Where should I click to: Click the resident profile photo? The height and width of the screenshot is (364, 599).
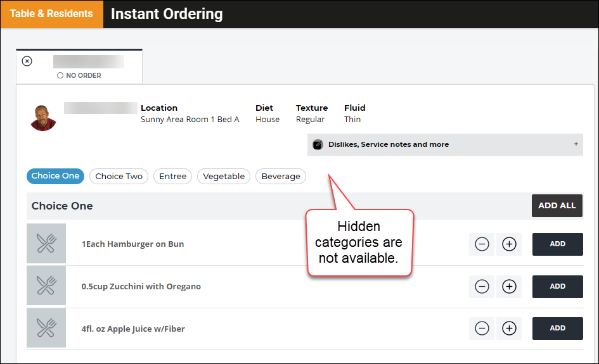(x=43, y=118)
